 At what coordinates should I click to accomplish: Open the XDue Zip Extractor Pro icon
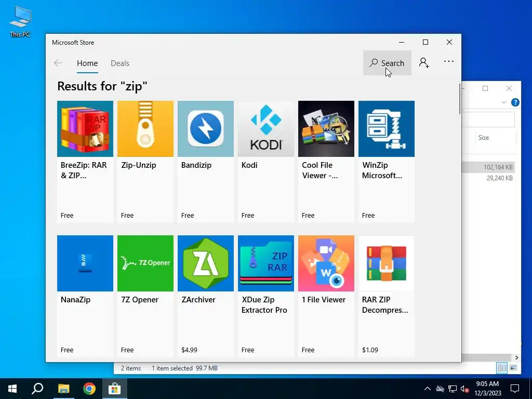click(x=265, y=263)
